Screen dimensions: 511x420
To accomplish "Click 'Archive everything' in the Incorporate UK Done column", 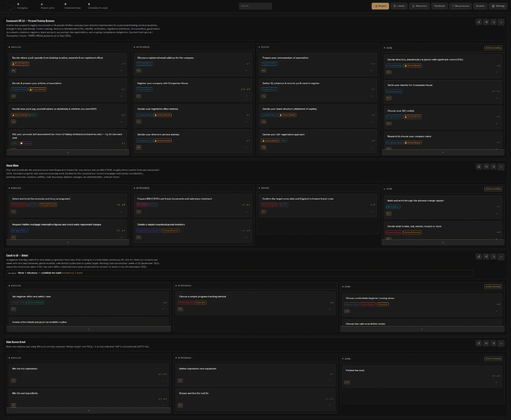I will click(x=493, y=48).
